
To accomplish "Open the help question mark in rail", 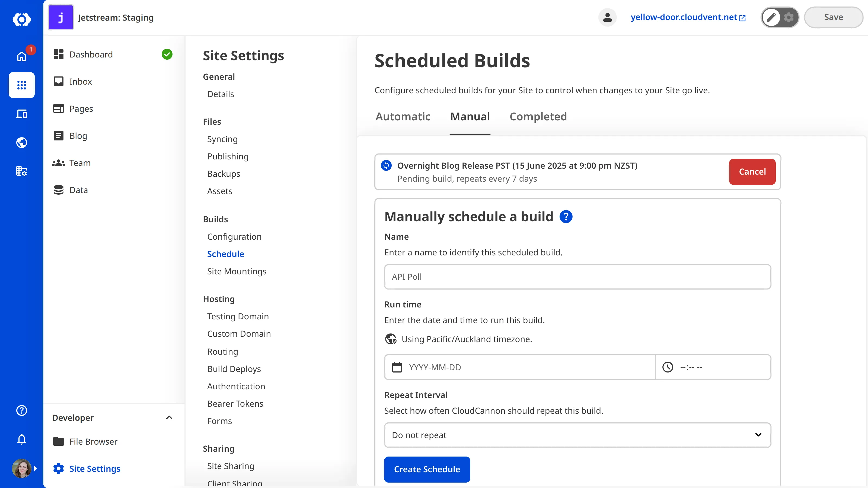I will tap(22, 410).
